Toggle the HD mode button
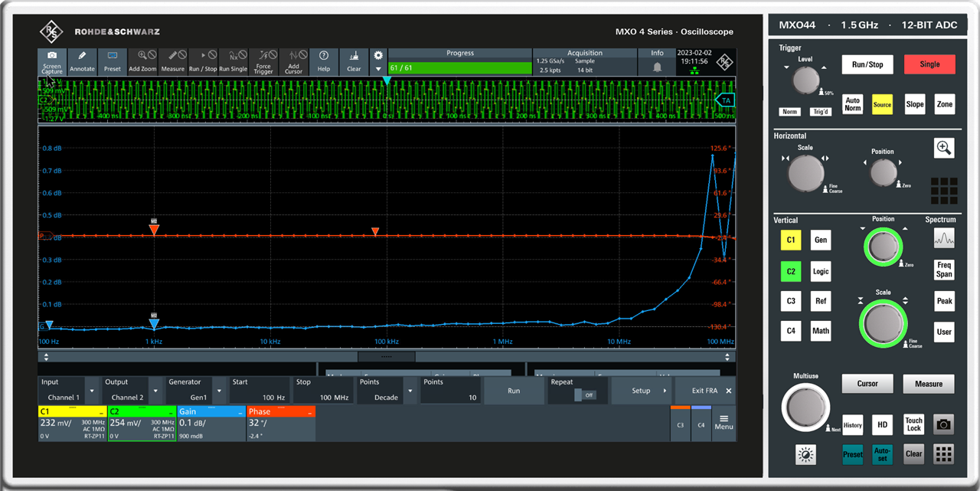The height and width of the screenshot is (491, 980). 883,425
